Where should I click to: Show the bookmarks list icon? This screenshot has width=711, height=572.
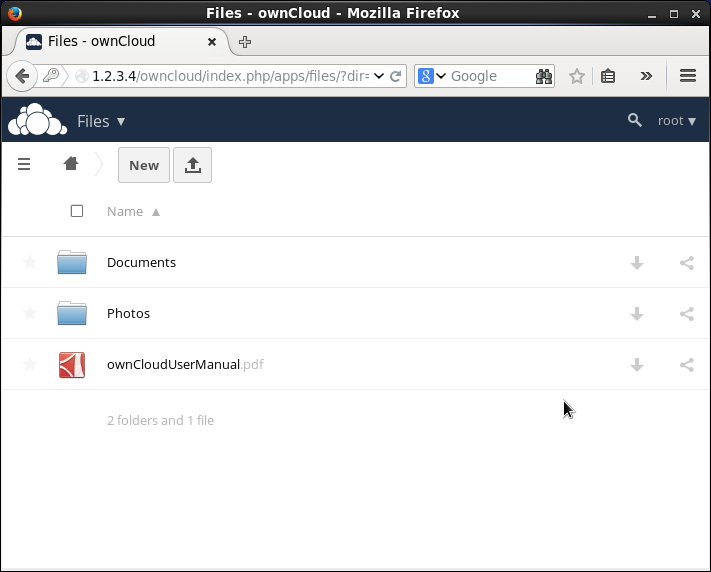[x=608, y=76]
